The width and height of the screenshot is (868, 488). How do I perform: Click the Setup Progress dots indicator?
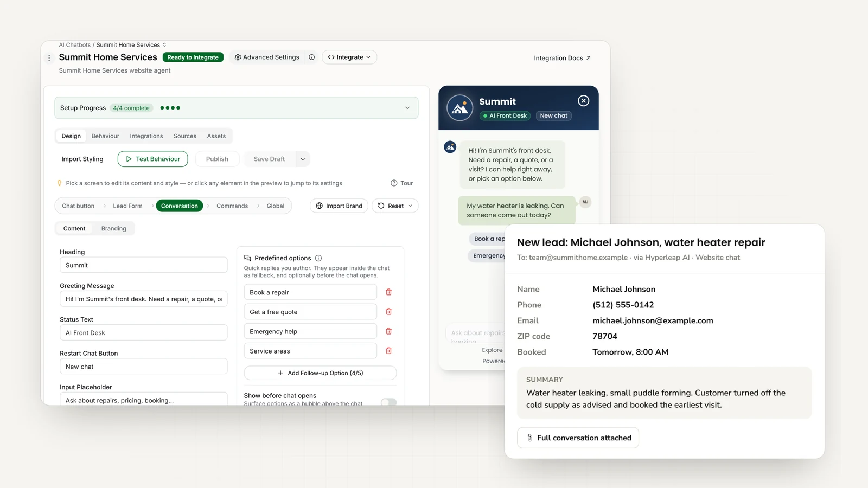click(x=170, y=108)
